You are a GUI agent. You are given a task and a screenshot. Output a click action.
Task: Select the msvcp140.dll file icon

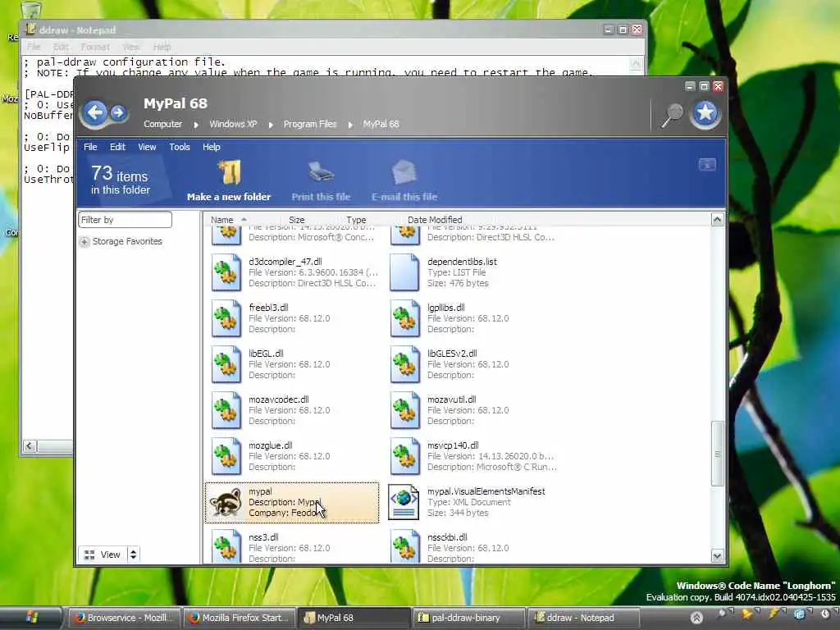pos(404,456)
